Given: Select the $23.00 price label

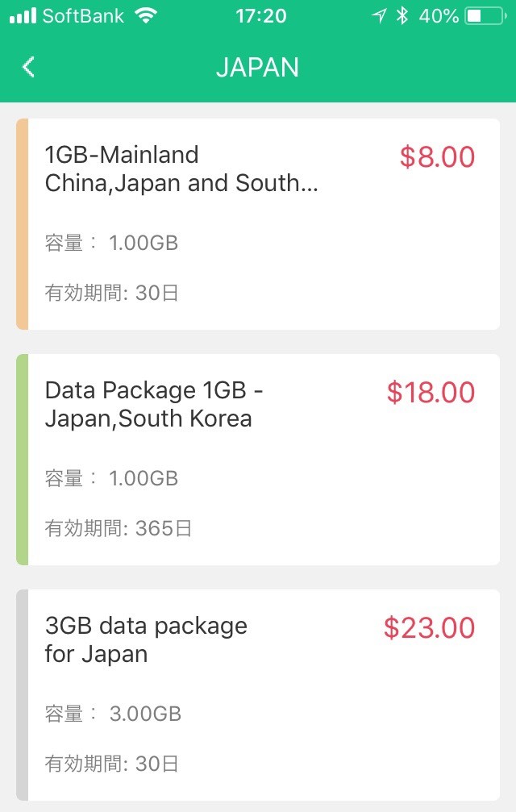Looking at the screenshot, I should click(x=429, y=628).
